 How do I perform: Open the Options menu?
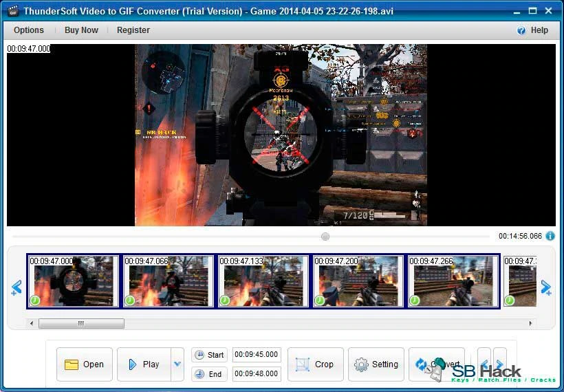click(x=28, y=30)
